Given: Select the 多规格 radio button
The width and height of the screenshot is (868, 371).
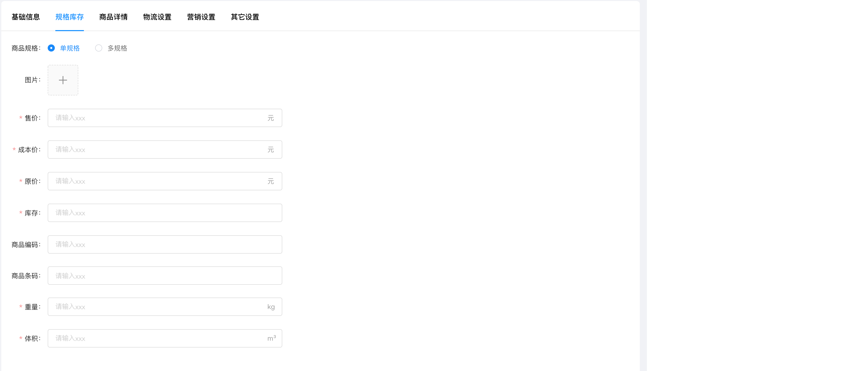Looking at the screenshot, I should point(99,48).
